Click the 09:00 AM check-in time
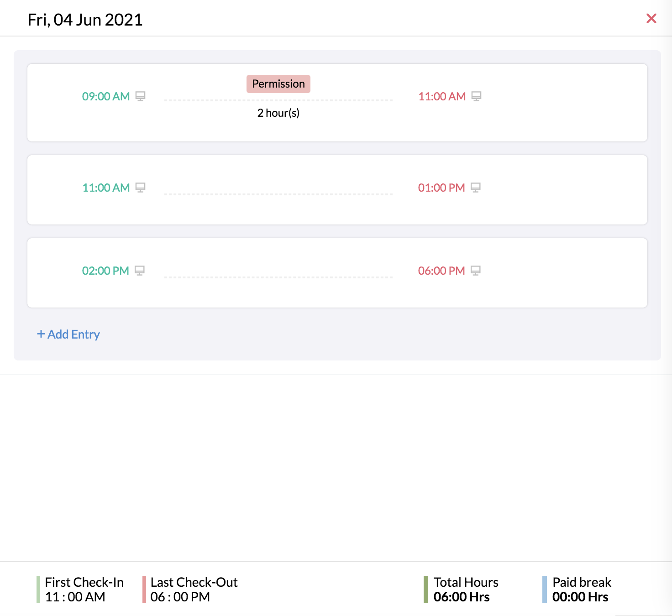The image size is (672, 616). (x=106, y=96)
